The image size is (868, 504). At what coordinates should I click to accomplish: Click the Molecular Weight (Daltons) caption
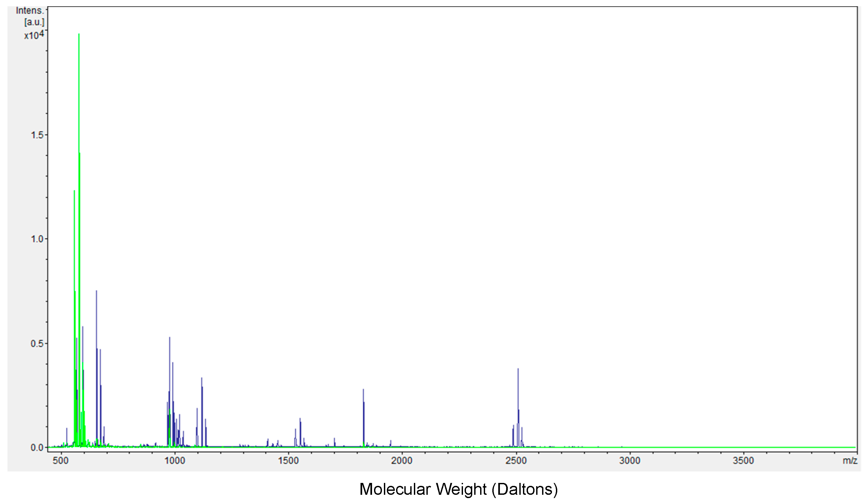point(458,489)
